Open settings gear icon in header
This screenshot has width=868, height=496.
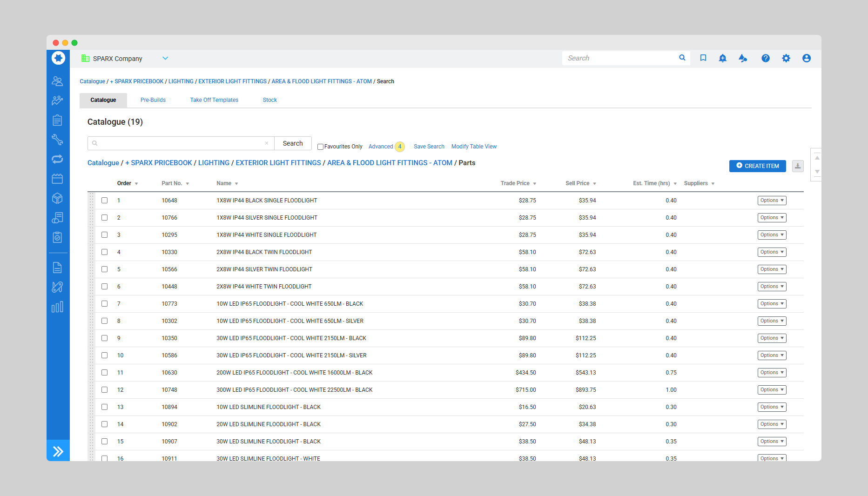pos(786,58)
